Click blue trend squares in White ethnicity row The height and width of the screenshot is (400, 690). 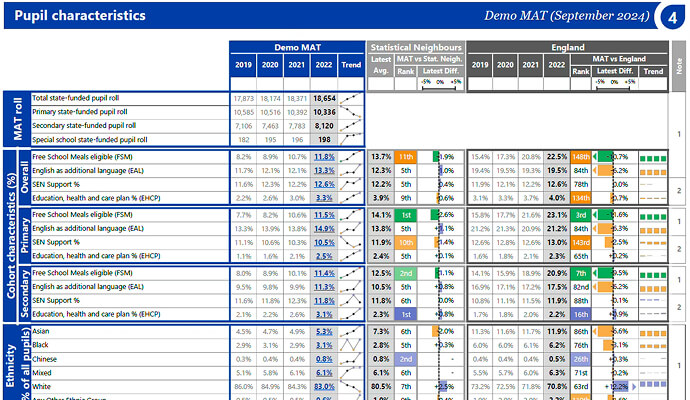652,385
